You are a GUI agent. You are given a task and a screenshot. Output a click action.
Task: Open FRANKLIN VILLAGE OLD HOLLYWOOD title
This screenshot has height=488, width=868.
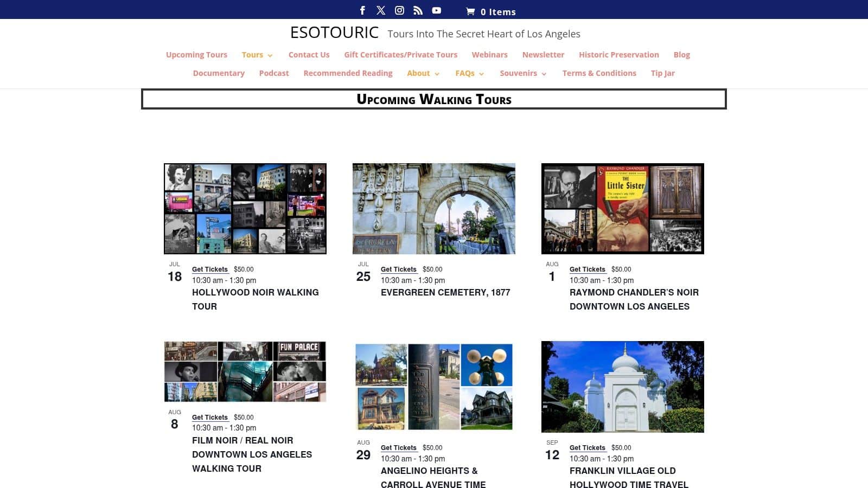[x=629, y=477]
